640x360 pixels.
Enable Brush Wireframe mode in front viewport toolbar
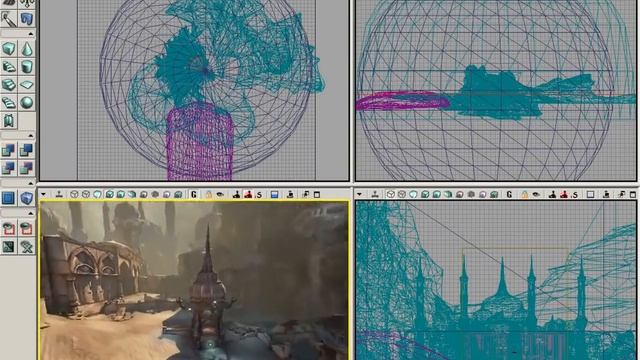point(391,195)
